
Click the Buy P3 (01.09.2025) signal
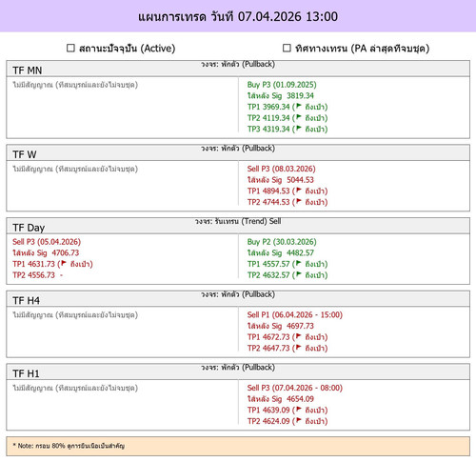(x=282, y=85)
